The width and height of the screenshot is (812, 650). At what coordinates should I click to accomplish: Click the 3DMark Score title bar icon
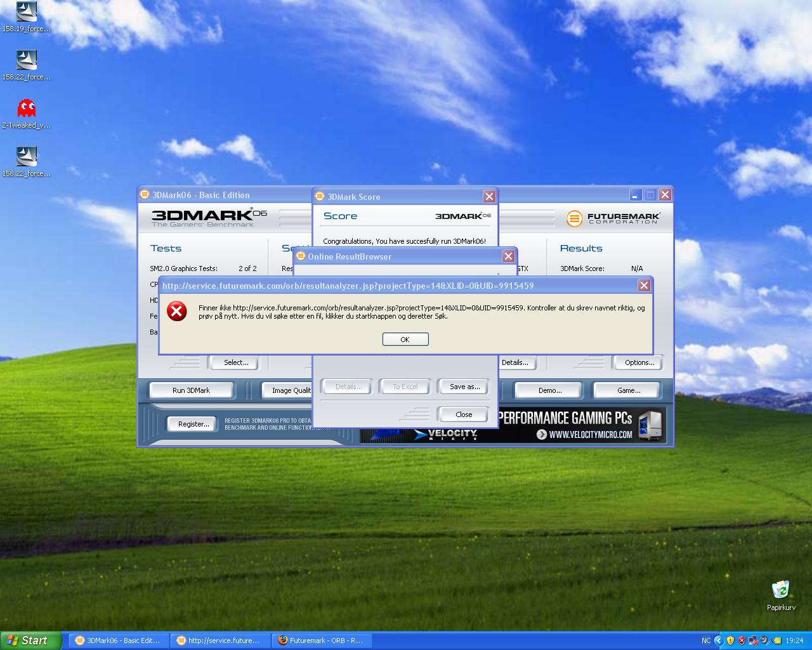320,196
